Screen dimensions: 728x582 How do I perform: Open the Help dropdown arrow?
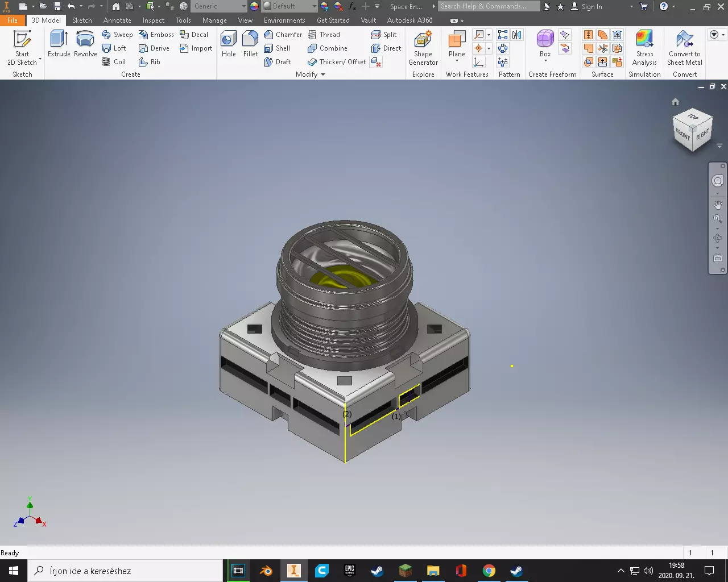click(x=674, y=6)
